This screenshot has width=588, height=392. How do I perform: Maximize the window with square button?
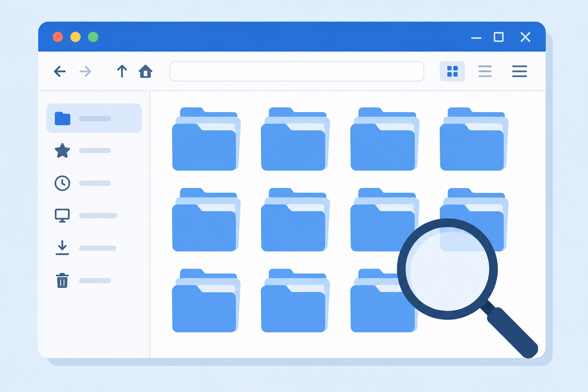pyautogui.click(x=499, y=37)
